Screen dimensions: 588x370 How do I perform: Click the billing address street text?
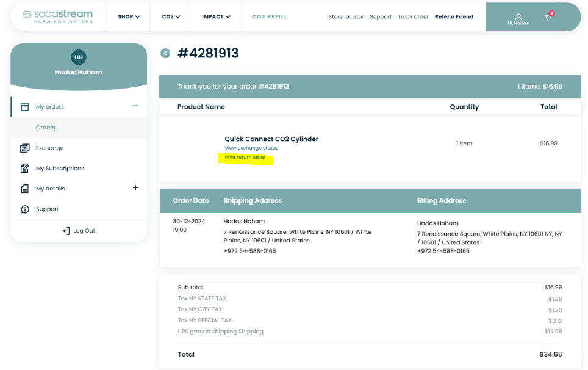tap(489, 238)
